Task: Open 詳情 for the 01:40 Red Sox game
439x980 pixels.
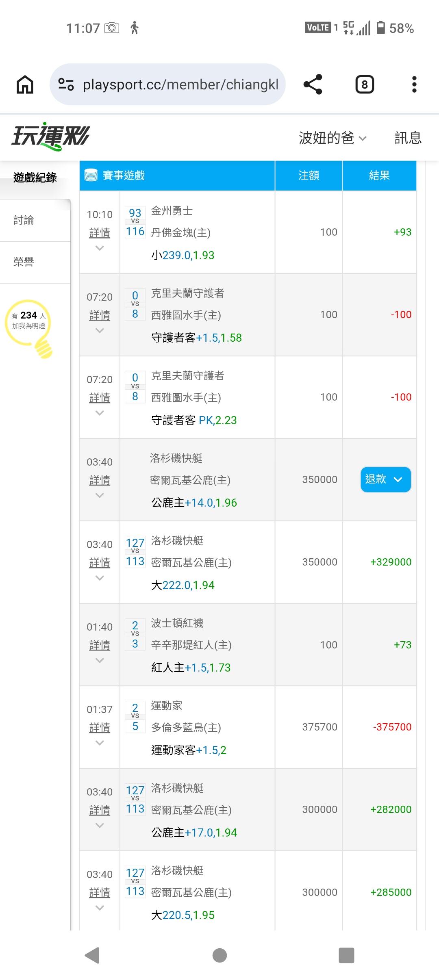Action: pos(100,645)
